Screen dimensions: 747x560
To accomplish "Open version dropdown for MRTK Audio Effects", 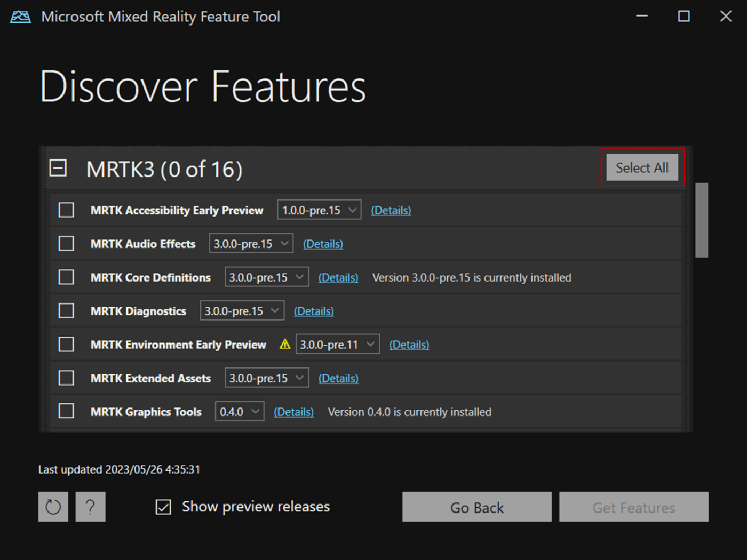I will point(251,243).
